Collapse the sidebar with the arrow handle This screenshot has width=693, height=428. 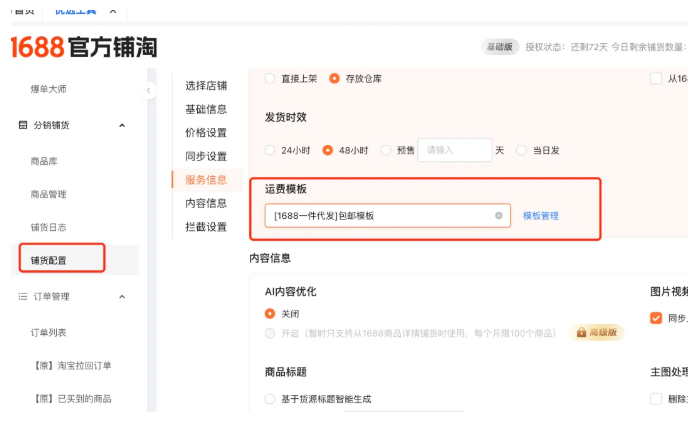point(149,91)
